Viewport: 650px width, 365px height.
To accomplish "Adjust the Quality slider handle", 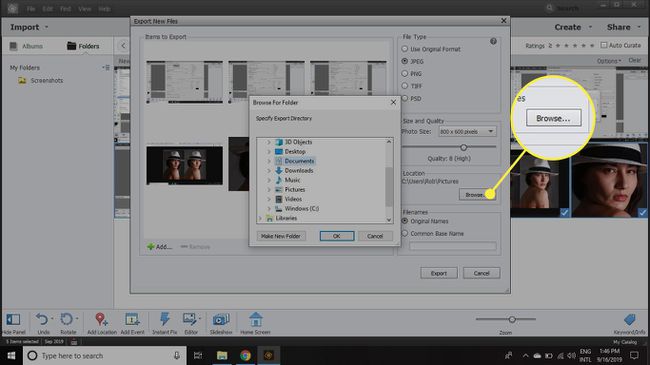I will point(463,147).
